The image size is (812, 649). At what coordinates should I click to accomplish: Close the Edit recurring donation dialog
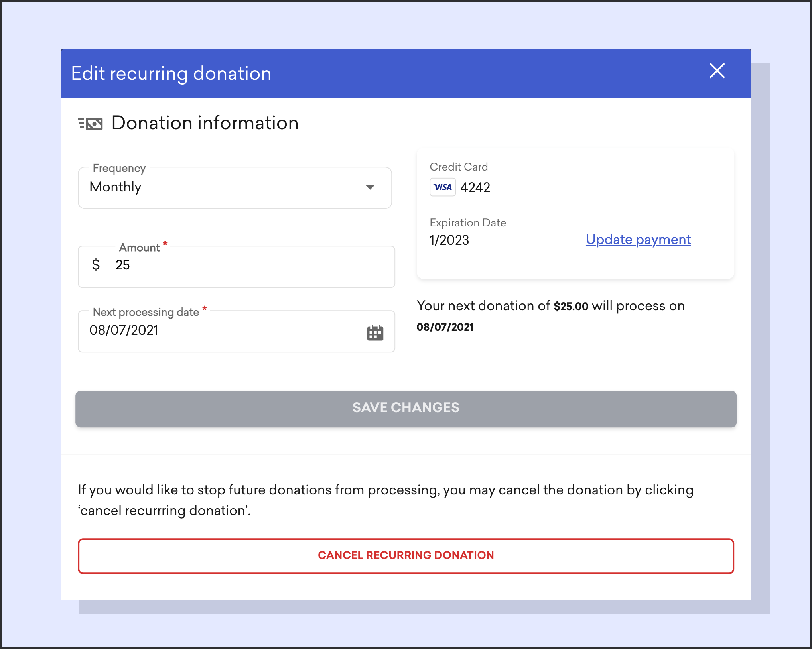point(717,71)
